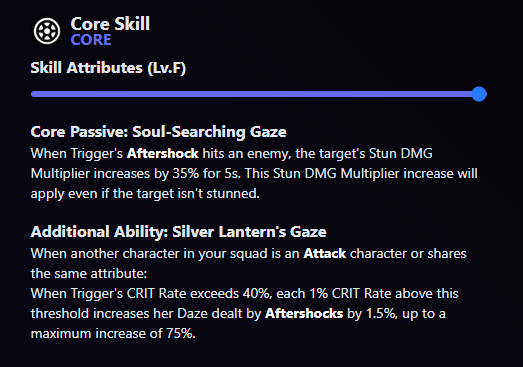Click the bold Aftershocks keyword in Additional Ability

(304, 314)
